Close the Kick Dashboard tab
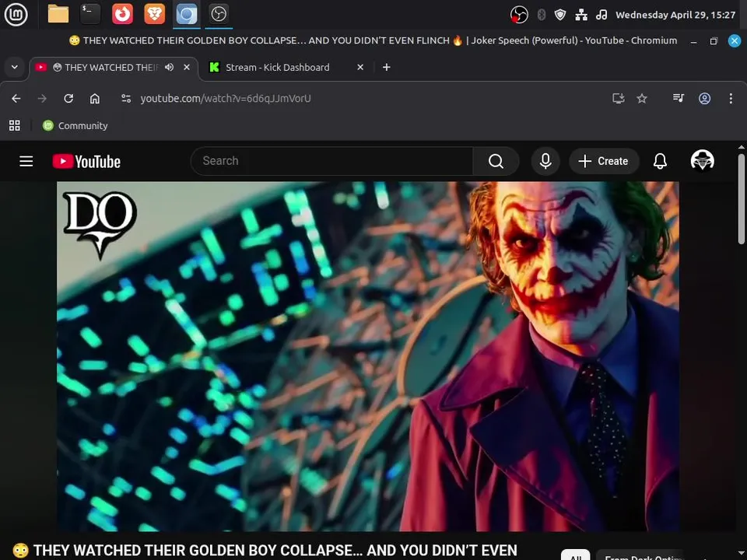 pyautogui.click(x=360, y=67)
